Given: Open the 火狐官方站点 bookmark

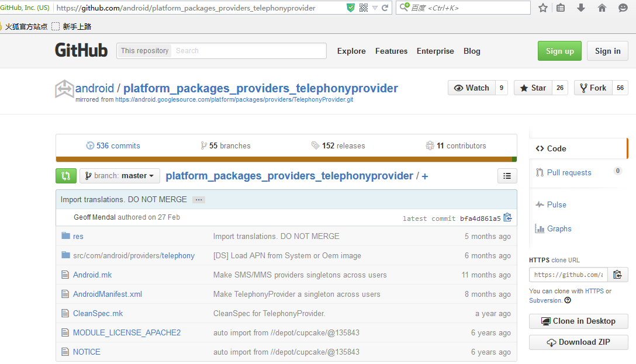Looking at the screenshot, I should [x=25, y=27].
